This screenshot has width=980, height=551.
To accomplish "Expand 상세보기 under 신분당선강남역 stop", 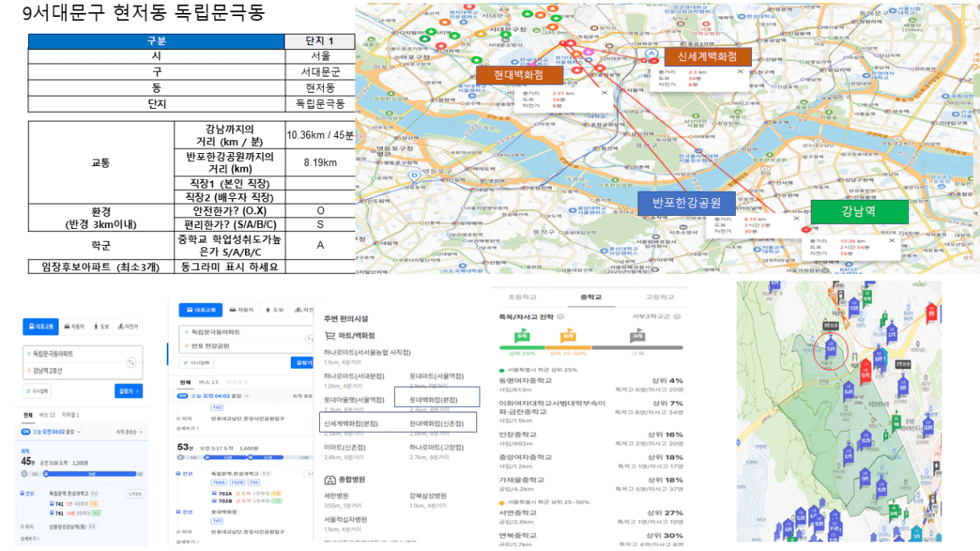I will pyautogui.click(x=29, y=538).
